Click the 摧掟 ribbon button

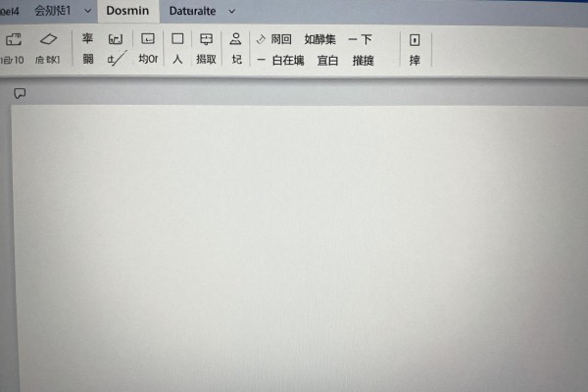pos(363,60)
